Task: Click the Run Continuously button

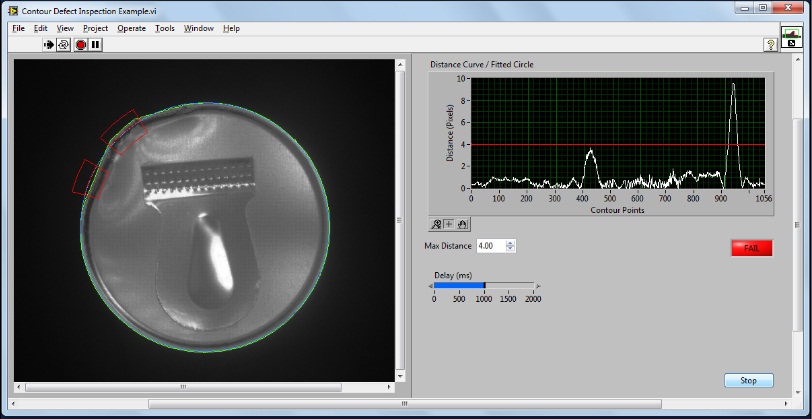Action: pos(63,44)
